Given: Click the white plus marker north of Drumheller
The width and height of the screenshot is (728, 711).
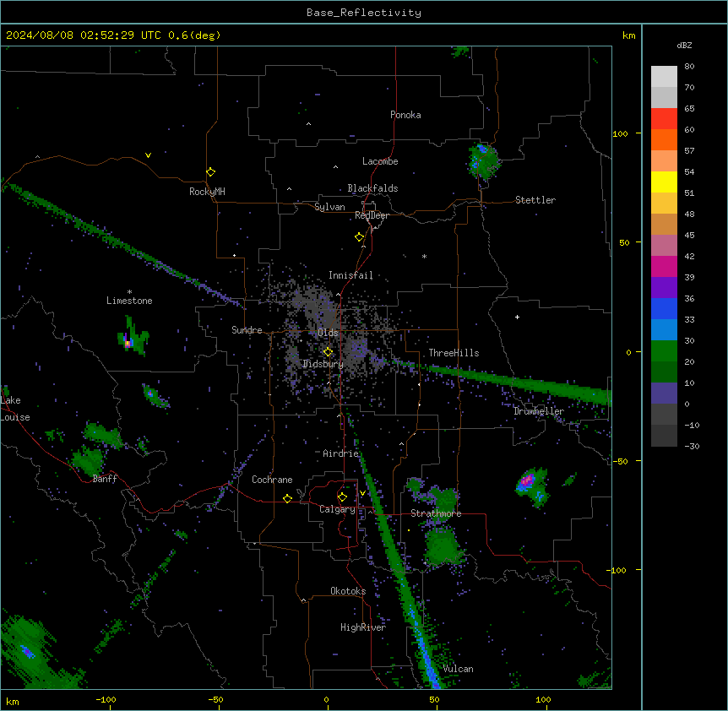Looking at the screenshot, I should [x=517, y=317].
